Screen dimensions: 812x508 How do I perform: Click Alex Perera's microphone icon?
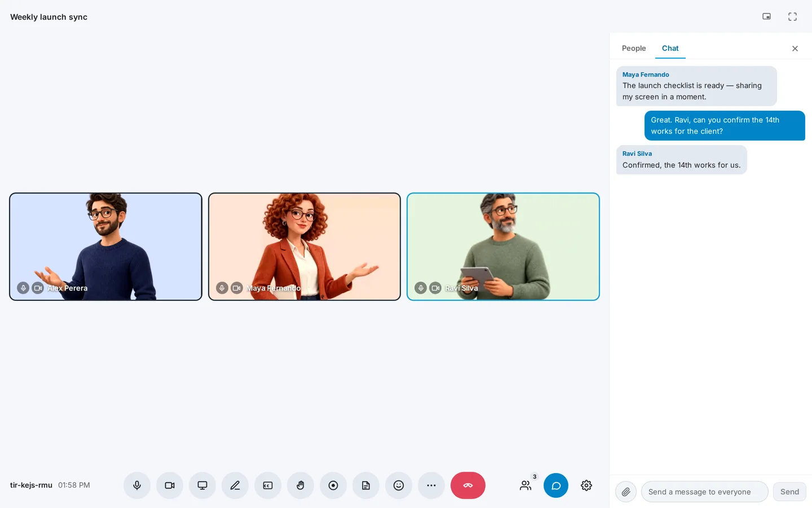pos(23,288)
